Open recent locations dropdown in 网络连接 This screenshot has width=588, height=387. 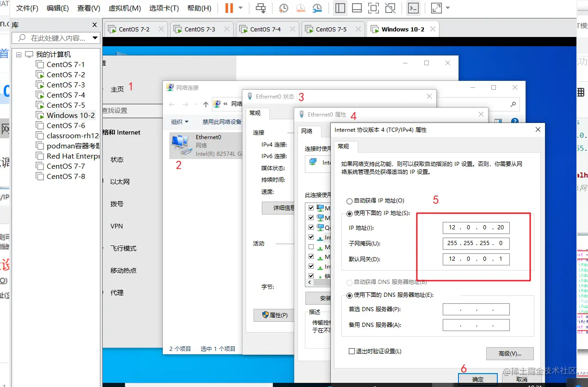(196, 104)
